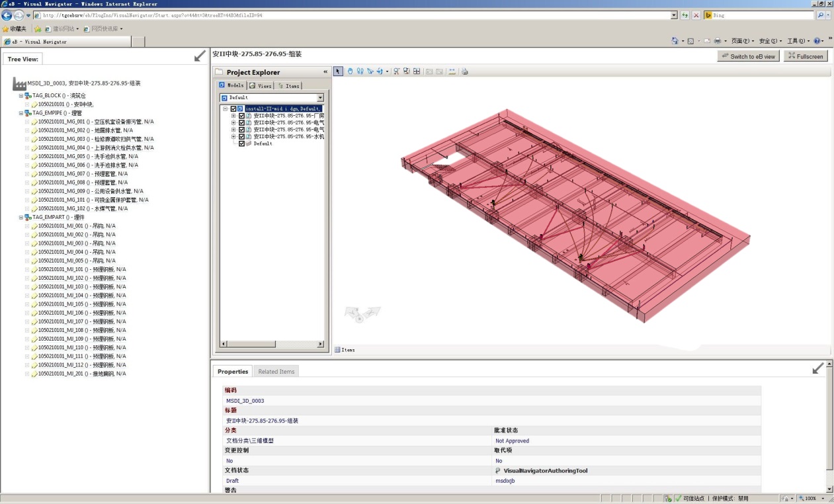Uncheck the install-II-mid root model checkbox
Screen dimensions: 834x504
(x=233, y=108)
